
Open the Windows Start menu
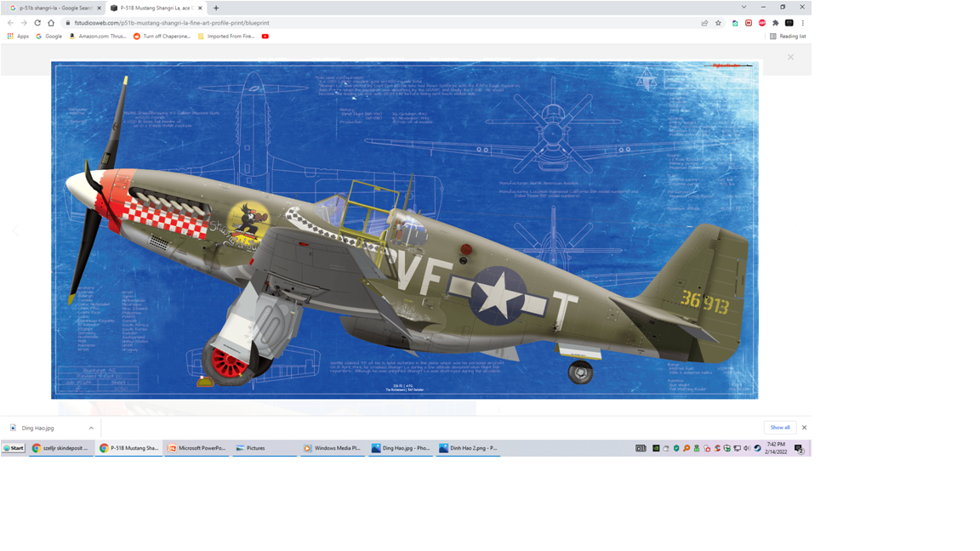pos(13,448)
